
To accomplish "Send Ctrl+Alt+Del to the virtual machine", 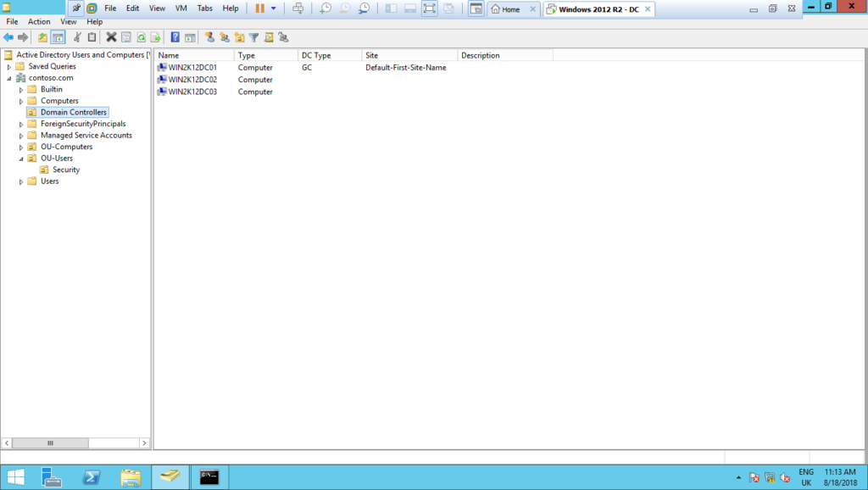I will pos(298,8).
